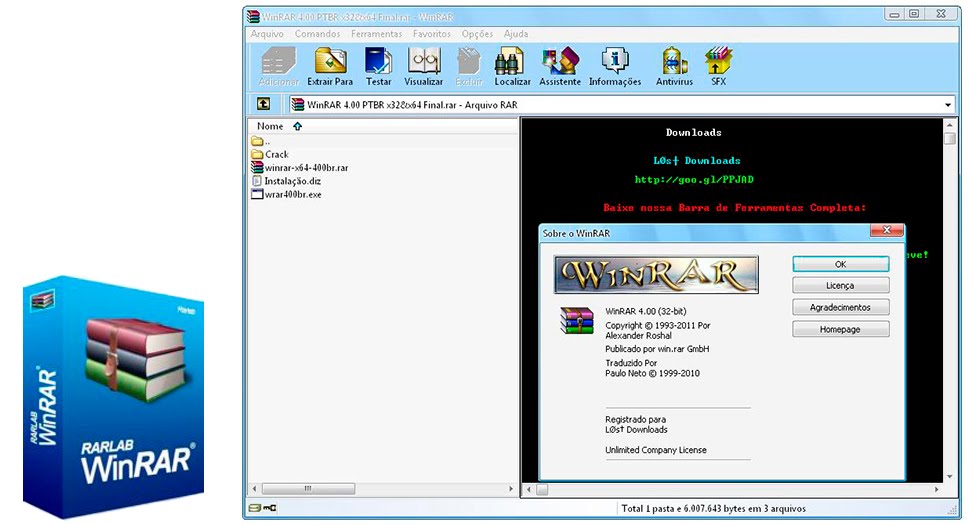Click the 'Publicado por win.rar GmbH' text
This screenshot has width=968, height=525.
pos(657,349)
